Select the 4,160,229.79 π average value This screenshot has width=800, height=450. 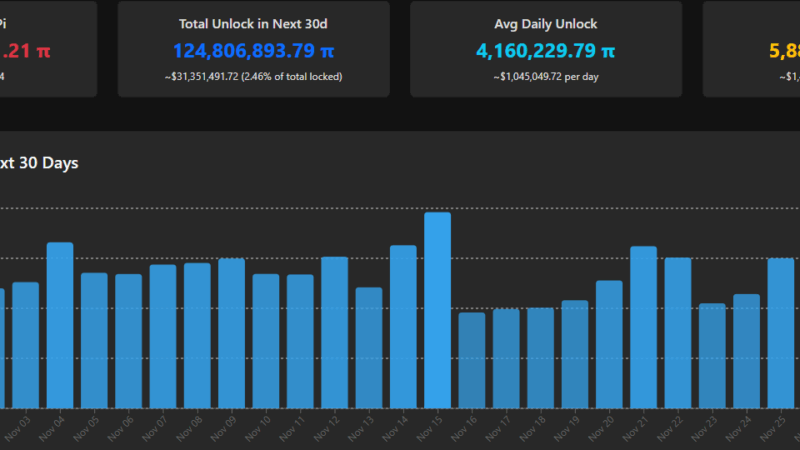coord(546,51)
